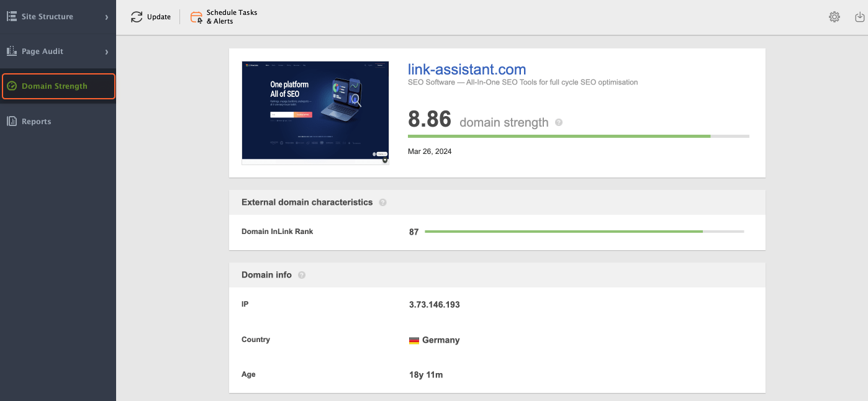Image resolution: width=868 pixels, height=401 pixels.
Task: Click the Reports sidebar icon
Action: click(x=11, y=121)
